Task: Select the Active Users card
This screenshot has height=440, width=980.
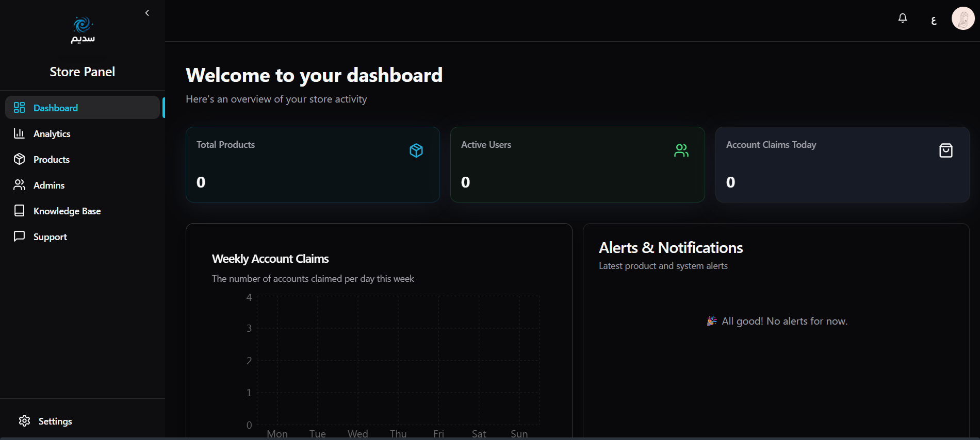Action: coord(577,165)
